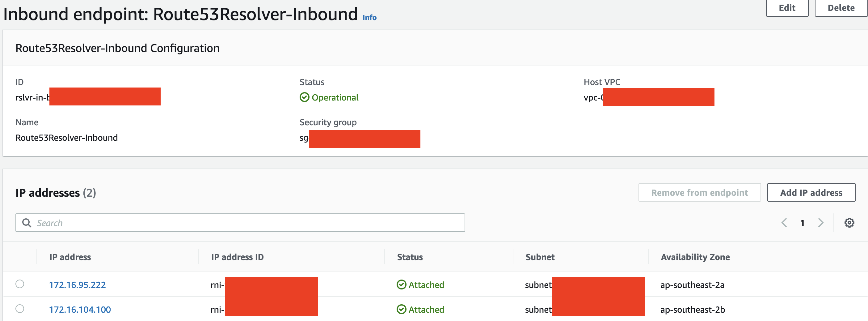The image size is (868, 321).
Task: Click subnet value in ap-southeast-2b row
Action: pos(538,310)
